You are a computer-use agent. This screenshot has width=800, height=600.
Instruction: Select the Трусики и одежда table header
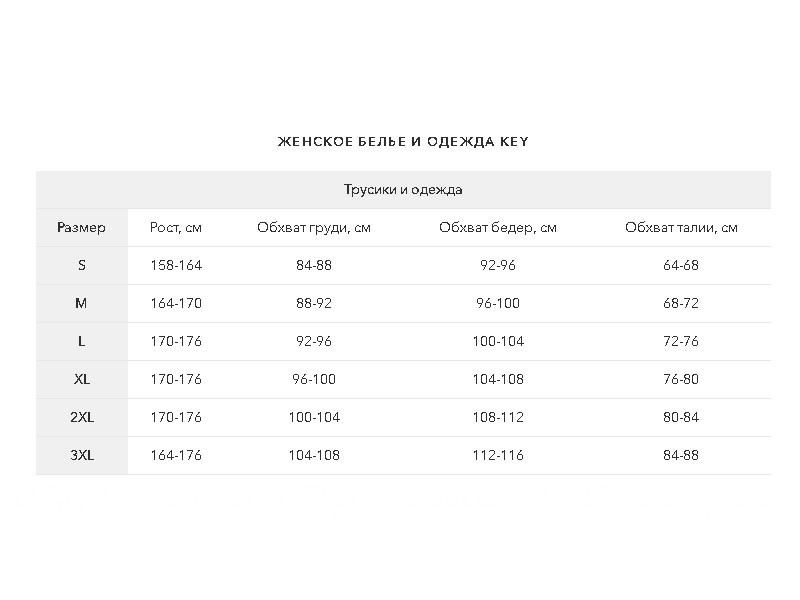click(403, 190)
